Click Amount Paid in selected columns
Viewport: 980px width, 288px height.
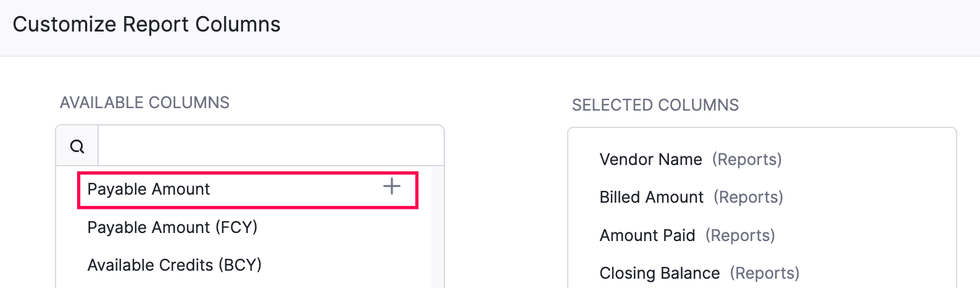coord(647,235)
